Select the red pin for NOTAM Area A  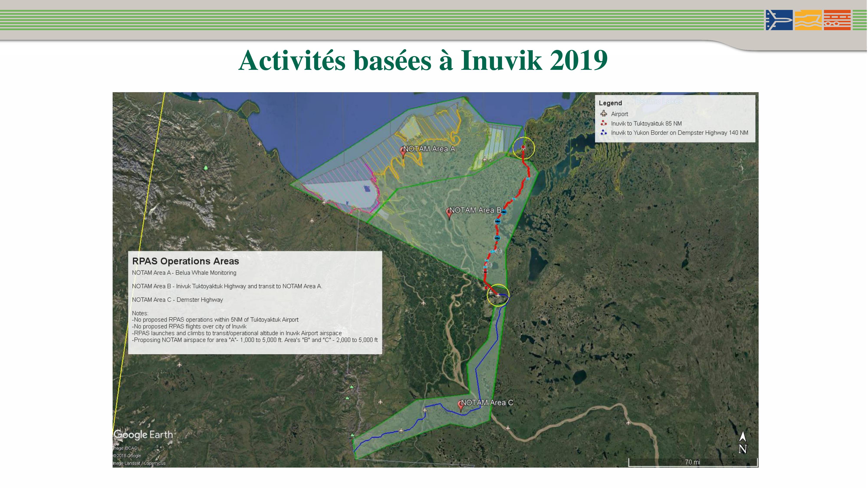[403, 152]
